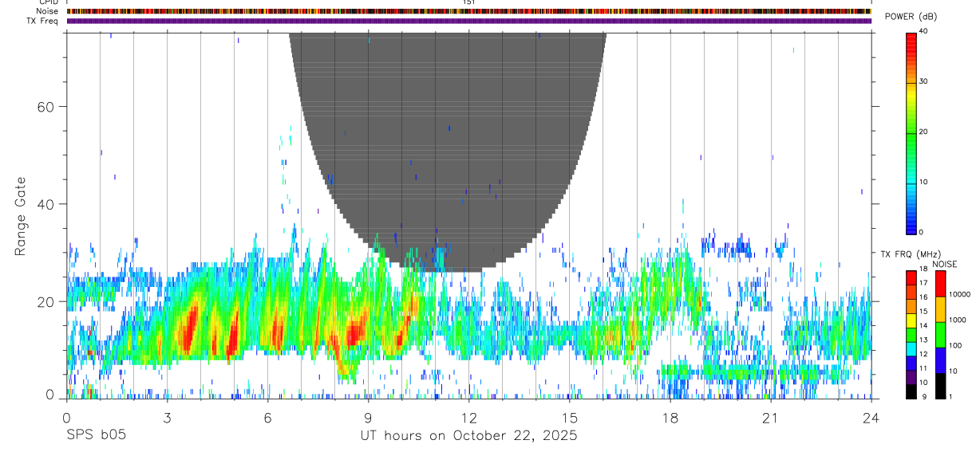This screenshot has width=980, height=452.
Task: Select the NOISE legend title
Action: [x=945, y=264]
